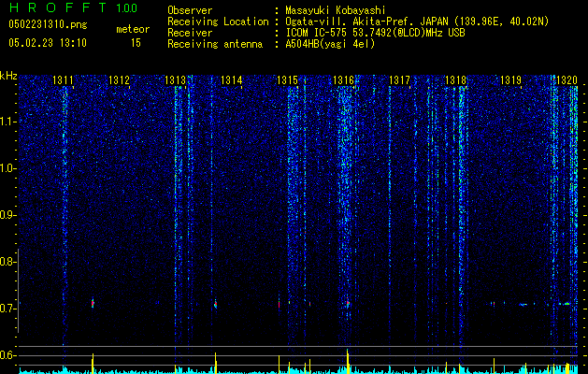Click the 1320 time marker
Screen dimensions: 588x374
(567, 79)
